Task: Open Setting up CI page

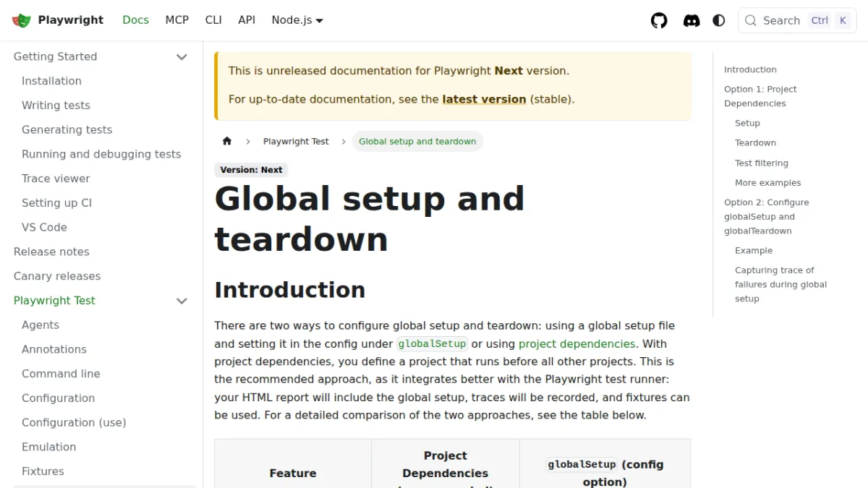Action: tap(56, 203)
